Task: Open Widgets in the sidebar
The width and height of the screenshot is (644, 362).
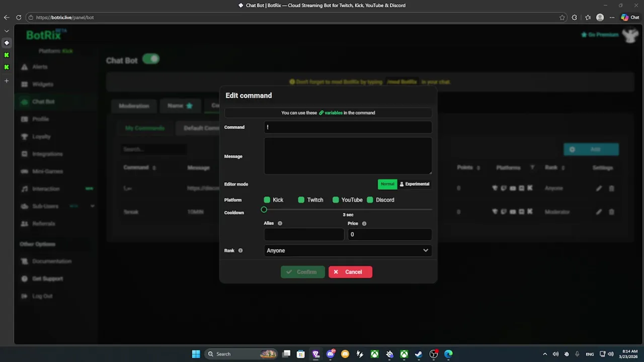Action: pos(42,84)
